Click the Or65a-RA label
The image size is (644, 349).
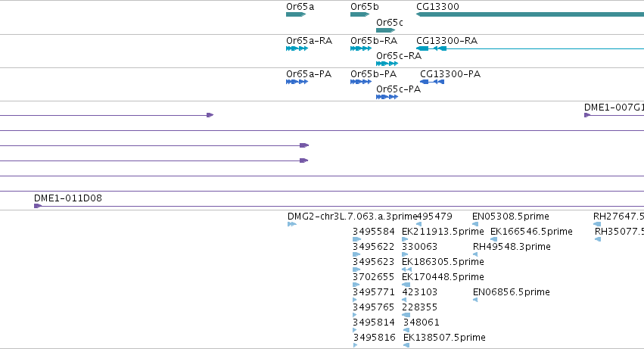pos(310,41)
